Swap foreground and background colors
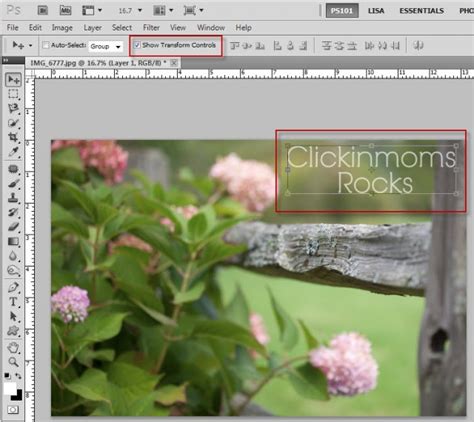This screenshot has width=474, height=422. coord(18,376)
